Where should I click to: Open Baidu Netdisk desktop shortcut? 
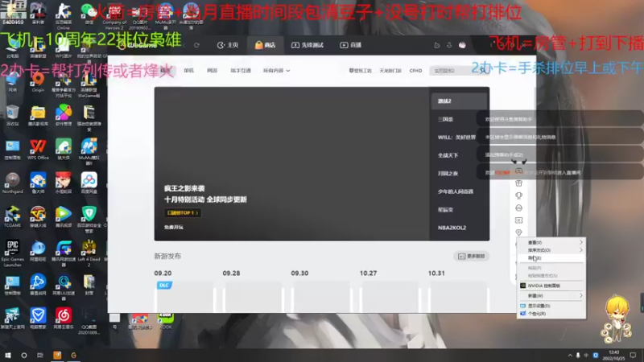89,183
